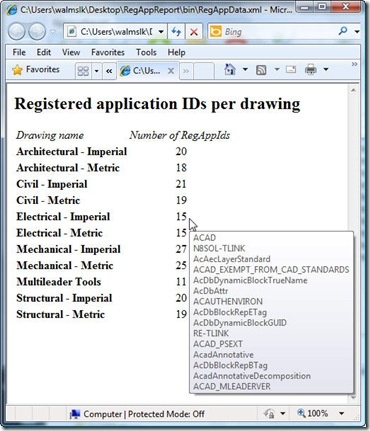Click the Favorites star button
Viewport: 370px width, 431px height.
pos(36,70)
